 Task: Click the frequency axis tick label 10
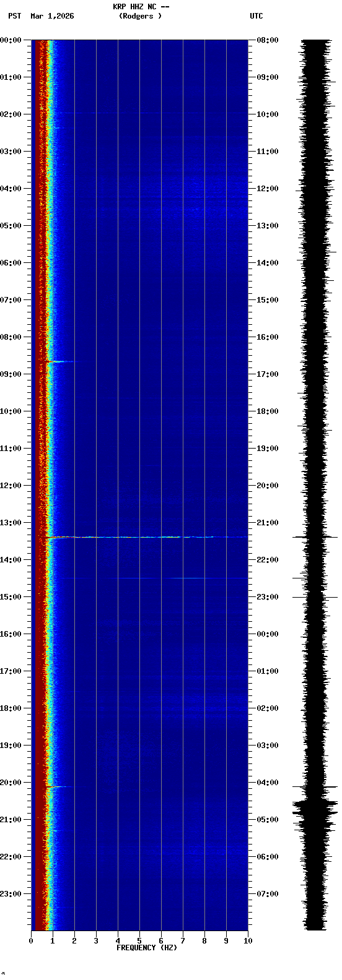(248, 941)
